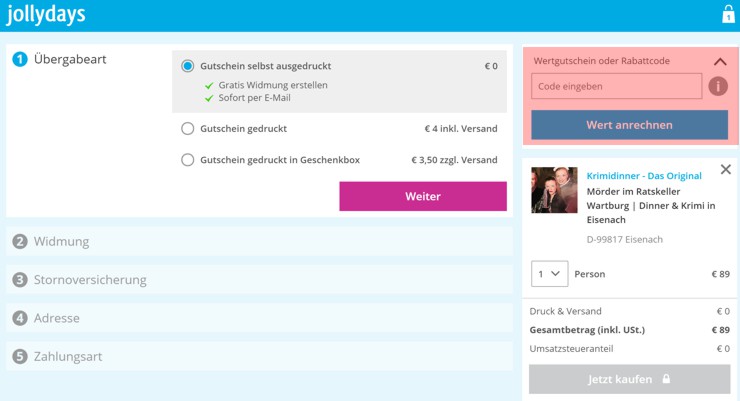
Task: Expand step 2 Widmung
Action: (259, 242)
